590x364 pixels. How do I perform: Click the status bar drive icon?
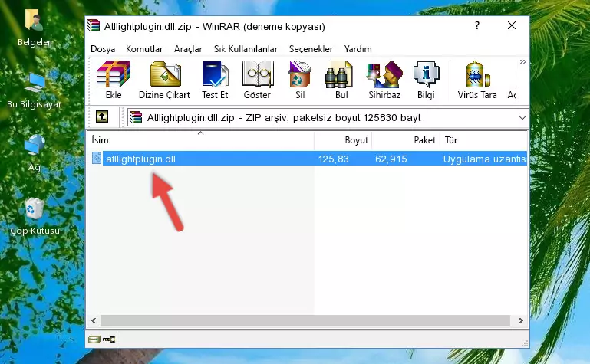tap(94, 339)
